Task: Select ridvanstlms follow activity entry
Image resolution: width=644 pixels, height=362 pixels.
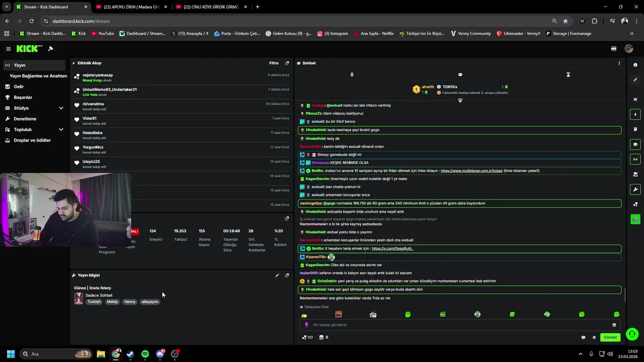Action: pos(181,106)
